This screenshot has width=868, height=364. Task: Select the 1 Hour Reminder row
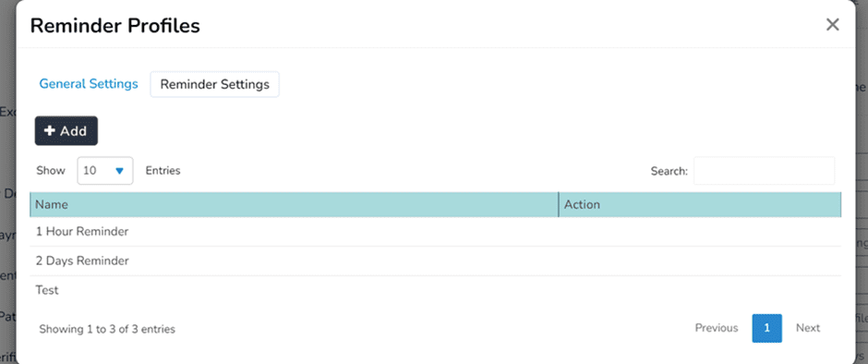coord(436,232)
